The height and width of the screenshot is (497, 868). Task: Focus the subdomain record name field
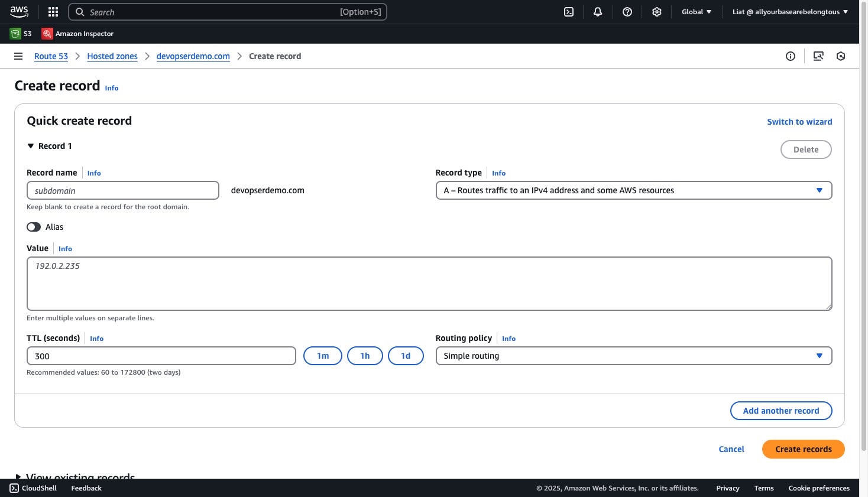coord(123,190)
